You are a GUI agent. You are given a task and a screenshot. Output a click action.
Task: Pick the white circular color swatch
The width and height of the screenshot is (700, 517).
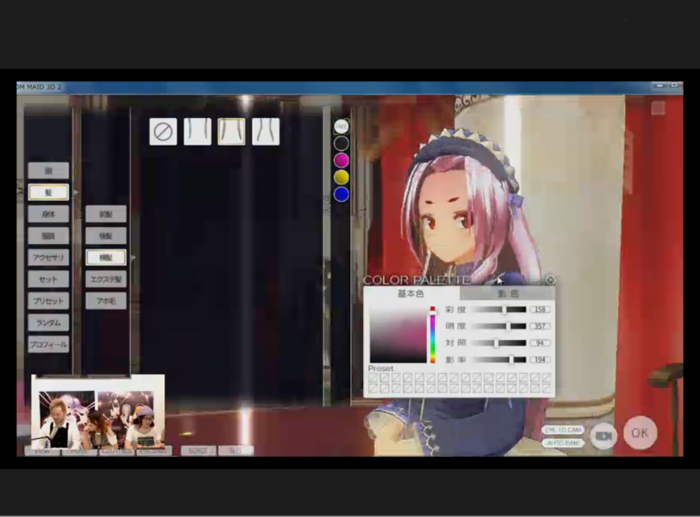(342, 127)
